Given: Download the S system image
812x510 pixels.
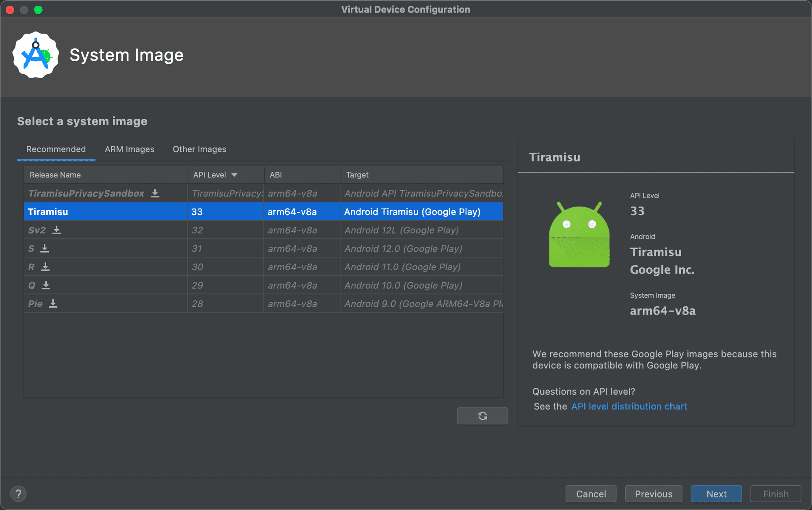Looking at the screenshot, I should (45, 248).
